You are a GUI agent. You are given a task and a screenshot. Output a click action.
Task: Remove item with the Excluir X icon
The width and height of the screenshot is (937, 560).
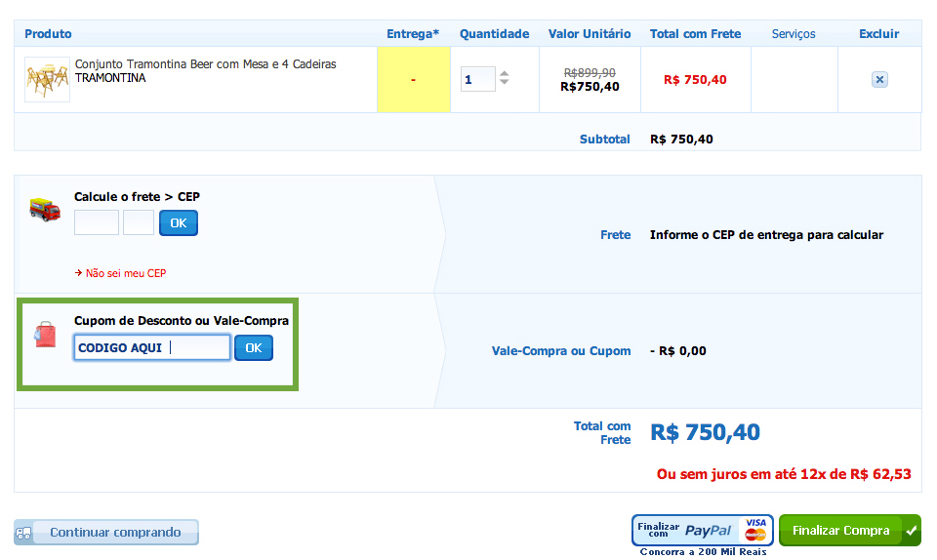click(x=879, y=80)
